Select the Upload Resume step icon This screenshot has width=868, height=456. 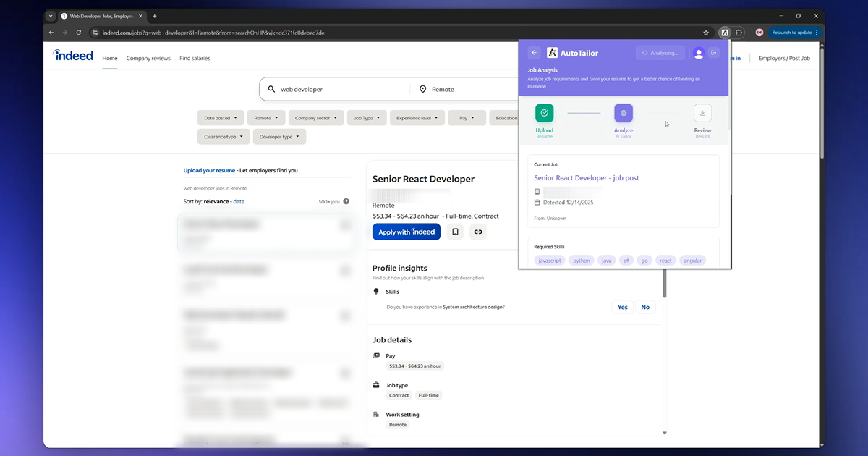point(544,114)
